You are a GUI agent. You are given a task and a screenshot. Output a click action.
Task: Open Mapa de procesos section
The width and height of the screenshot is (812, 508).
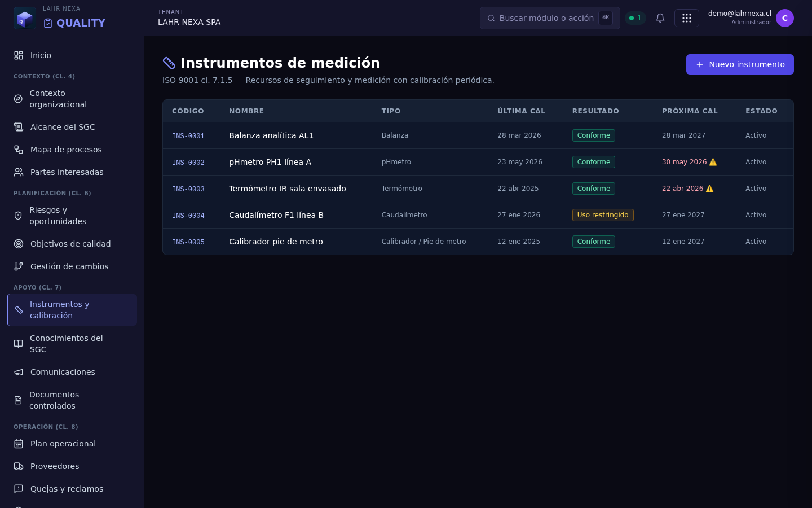(72, 150)
